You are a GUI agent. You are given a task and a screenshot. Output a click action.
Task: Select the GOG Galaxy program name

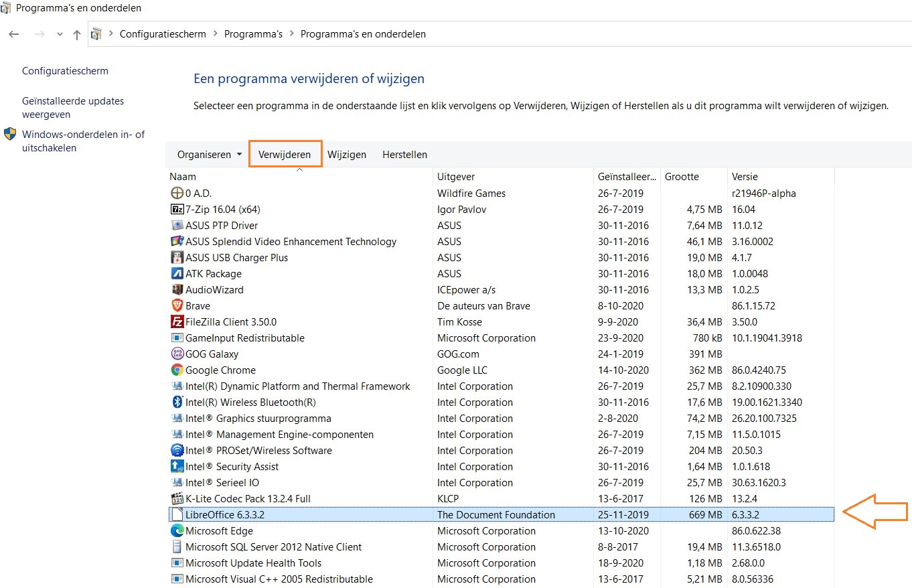(212, 354)
